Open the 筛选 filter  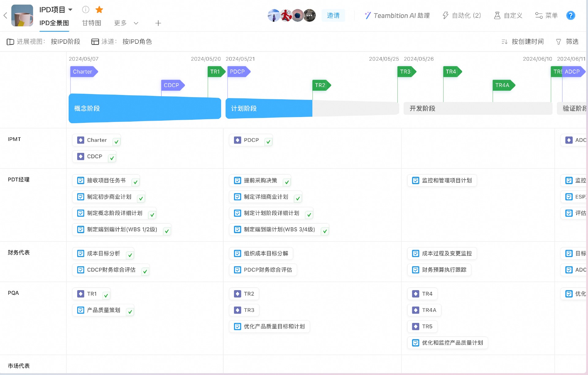tap(567, 42)
